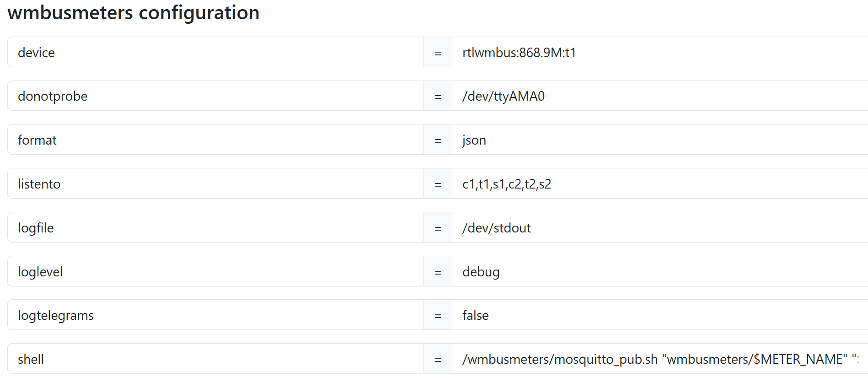The width and height of the screenshot is (868, 378).
Task: Click the /dev/ttyAMA0 value field
Action: (x=660, y=96)
